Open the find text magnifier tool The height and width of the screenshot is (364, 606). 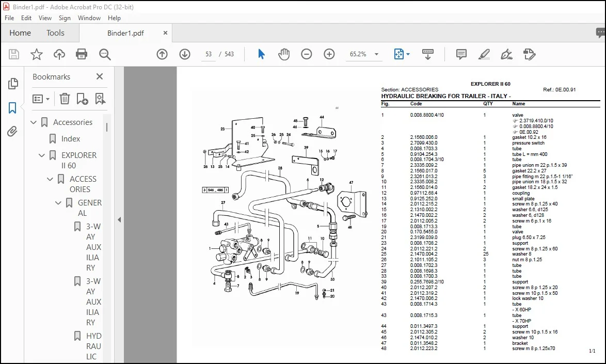(105, 54)
